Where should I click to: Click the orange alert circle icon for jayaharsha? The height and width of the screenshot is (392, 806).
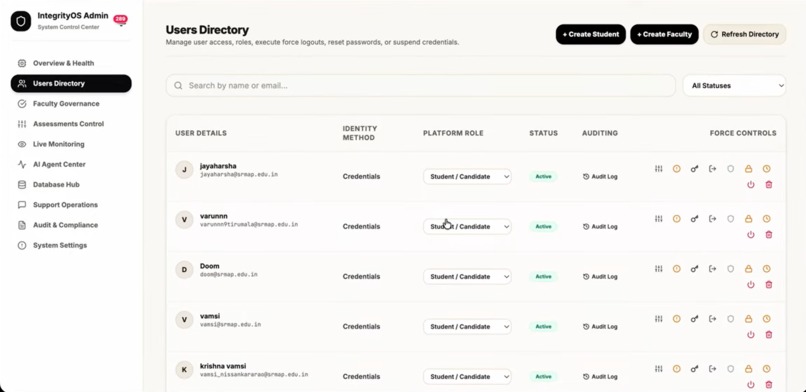tap(676, 169)
